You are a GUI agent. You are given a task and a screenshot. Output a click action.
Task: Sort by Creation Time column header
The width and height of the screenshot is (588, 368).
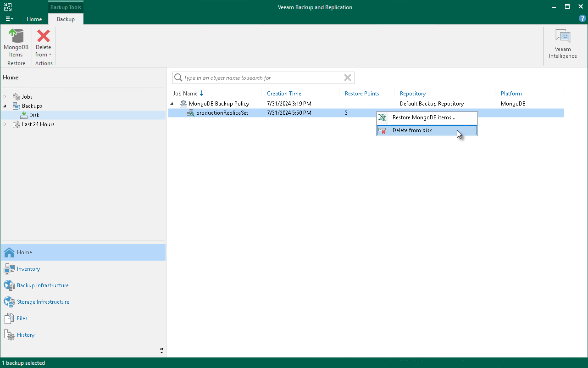(284, 94)
